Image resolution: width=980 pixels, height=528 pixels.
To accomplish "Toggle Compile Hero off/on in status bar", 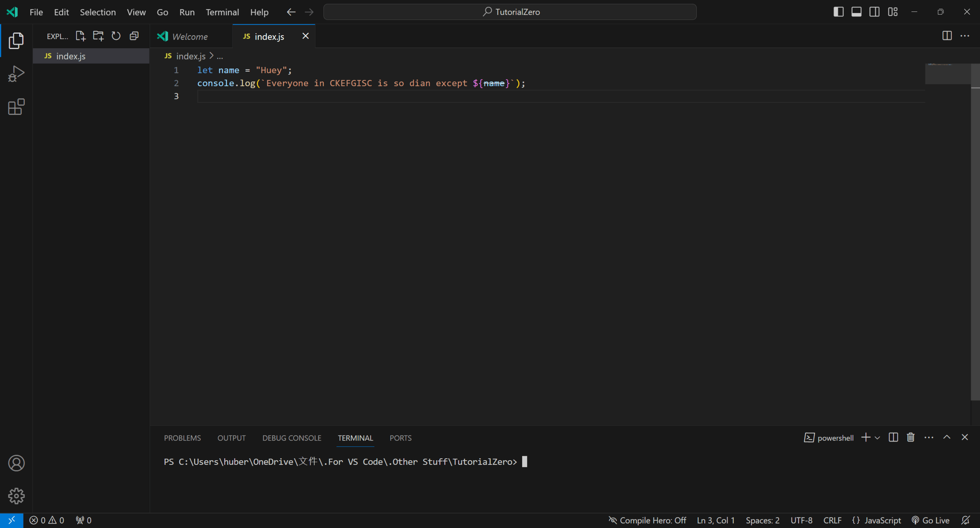I will 647,520.
